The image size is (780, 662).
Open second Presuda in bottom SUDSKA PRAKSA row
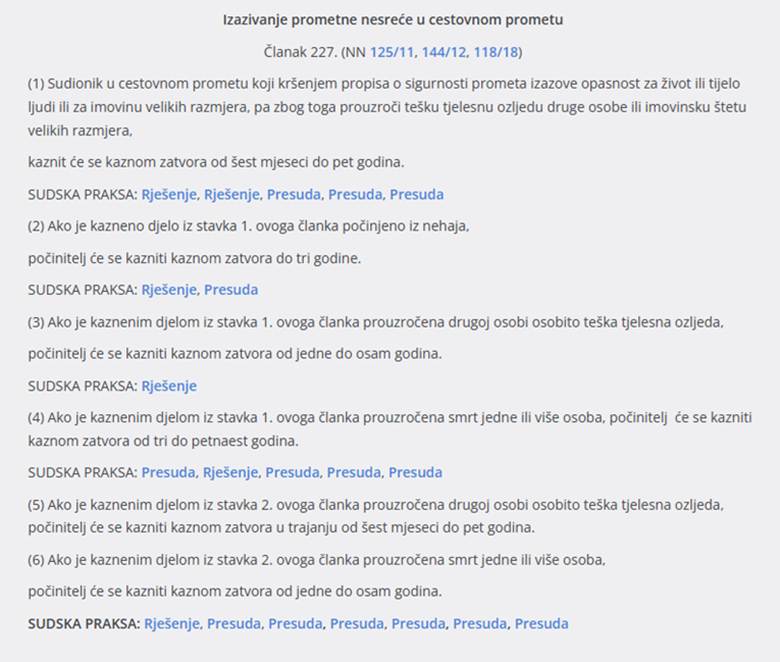[295, 624]
